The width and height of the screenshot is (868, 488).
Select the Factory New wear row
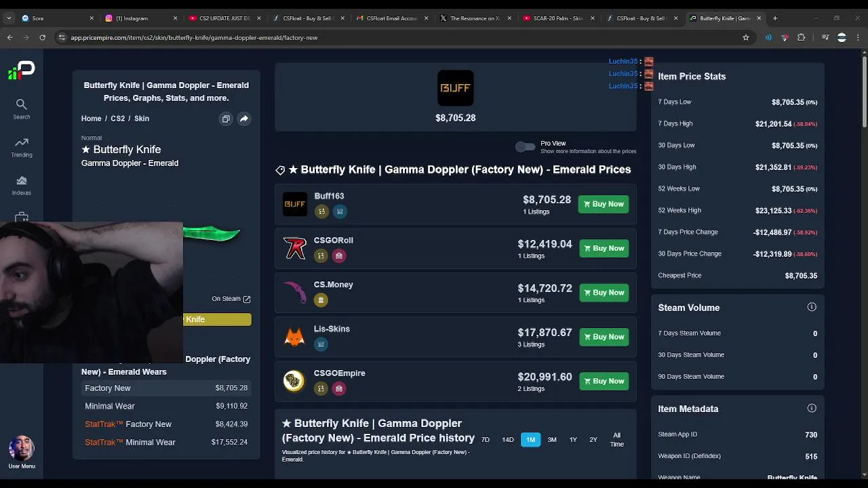[166, 388]
